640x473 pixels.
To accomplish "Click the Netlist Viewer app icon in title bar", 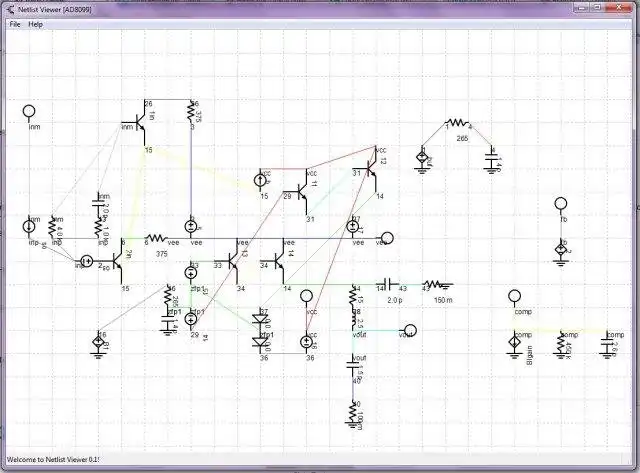I will point(11,9).
